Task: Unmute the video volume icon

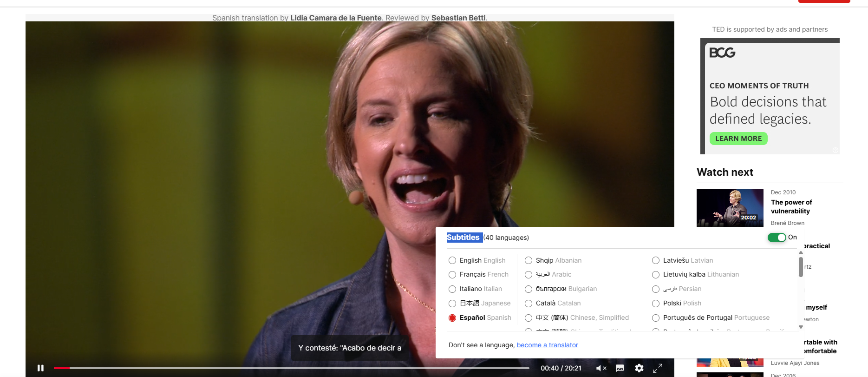Action: (x=601, y=368)
